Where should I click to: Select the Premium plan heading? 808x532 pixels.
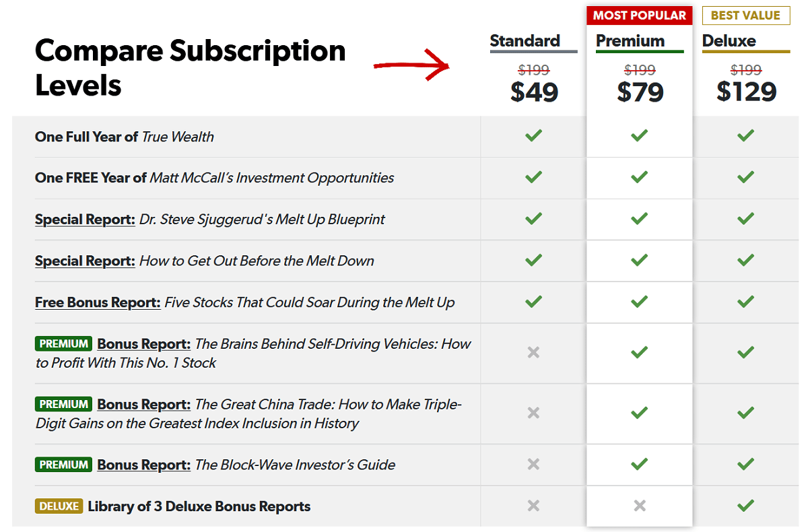(x=630, y=40)
